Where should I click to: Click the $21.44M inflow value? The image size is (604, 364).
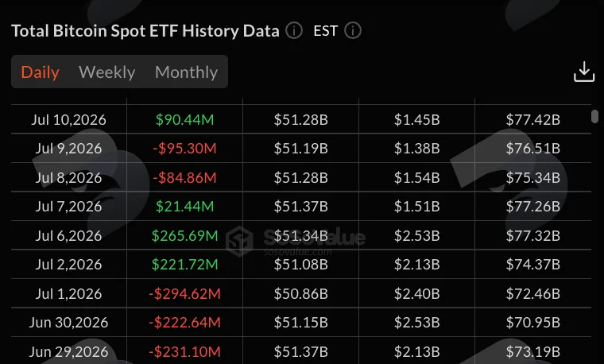click(184, 207)
